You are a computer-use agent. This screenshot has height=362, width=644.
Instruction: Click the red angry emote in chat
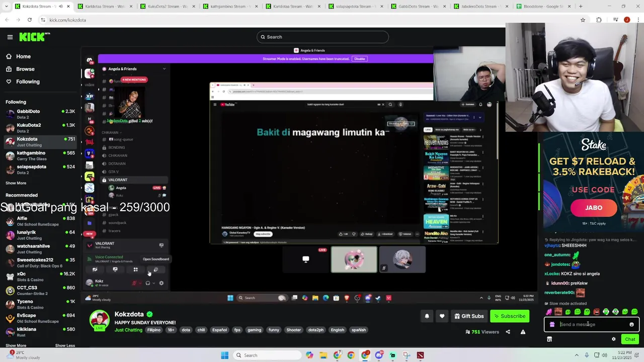(596, 312)
